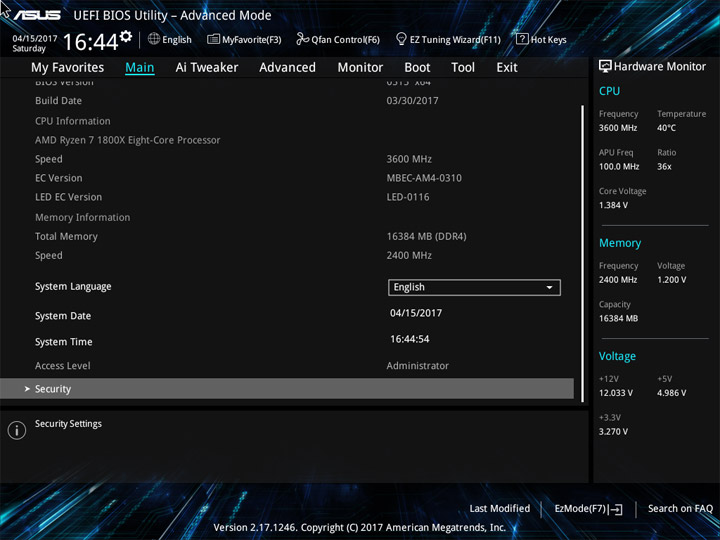
Task: Open the System Language dropdown
Action: pyautogui.click(x=474, y=287)
